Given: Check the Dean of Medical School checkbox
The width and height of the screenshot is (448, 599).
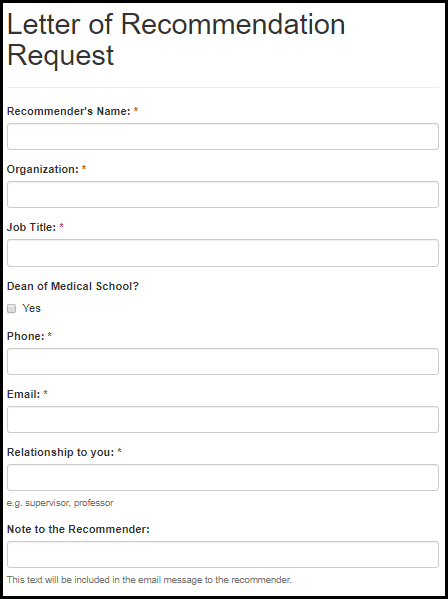Looking at the screenshot, I should tap(11, 308).
